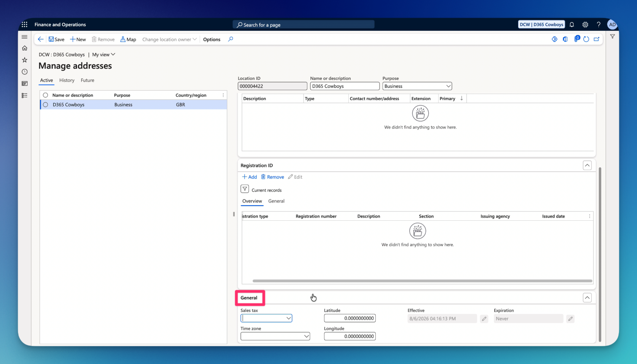
Task: Toggle select-all circle in address grid header
Action: click(46, 95)
